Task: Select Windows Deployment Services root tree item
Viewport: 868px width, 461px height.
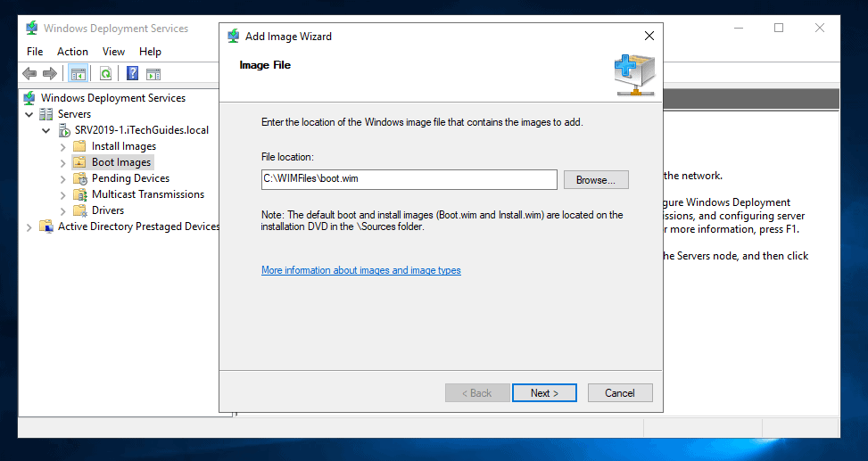Action: [x=113, y=98]
